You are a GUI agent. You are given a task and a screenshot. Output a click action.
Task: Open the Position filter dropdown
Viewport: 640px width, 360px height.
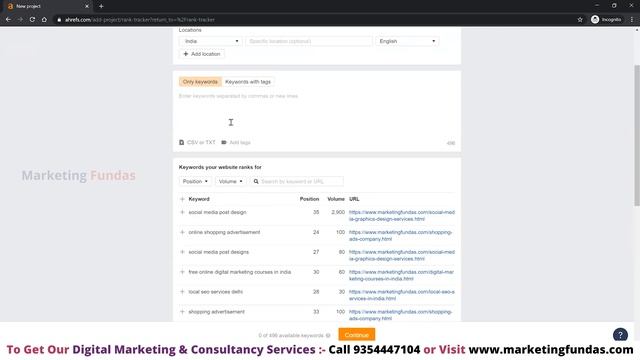point(195,181)
